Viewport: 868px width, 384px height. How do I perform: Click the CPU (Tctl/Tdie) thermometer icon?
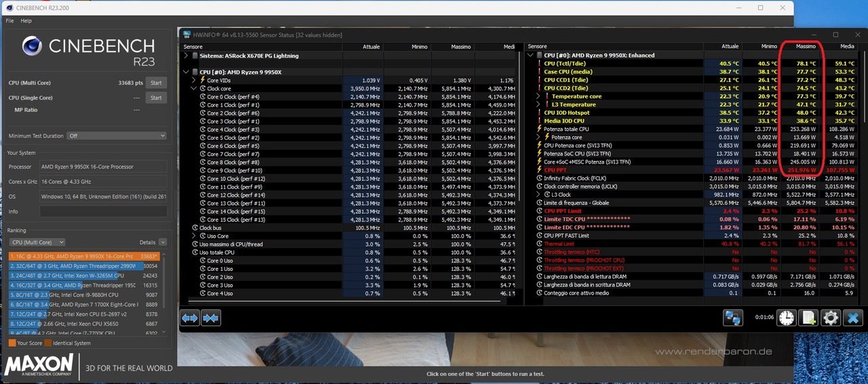point(540,64)
